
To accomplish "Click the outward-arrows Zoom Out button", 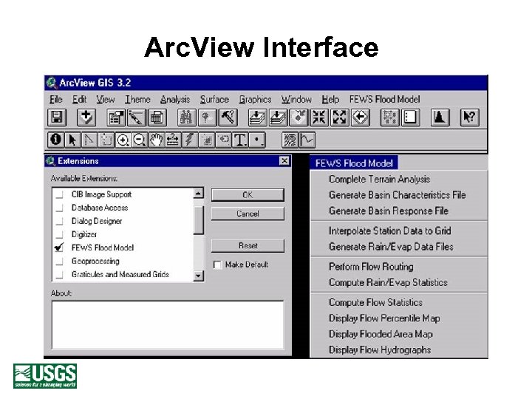I will click(339, 117).
